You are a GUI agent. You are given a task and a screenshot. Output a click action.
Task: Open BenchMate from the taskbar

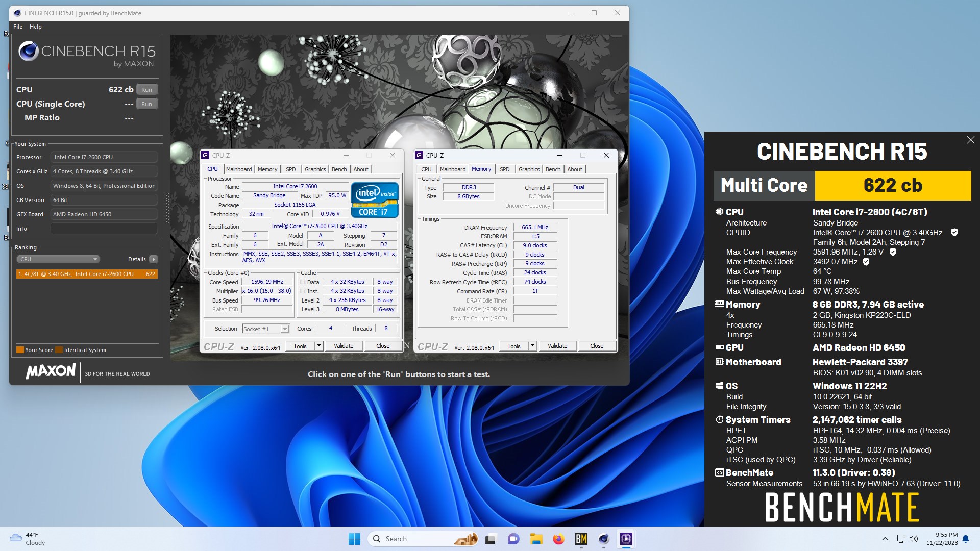coord(581,539)
